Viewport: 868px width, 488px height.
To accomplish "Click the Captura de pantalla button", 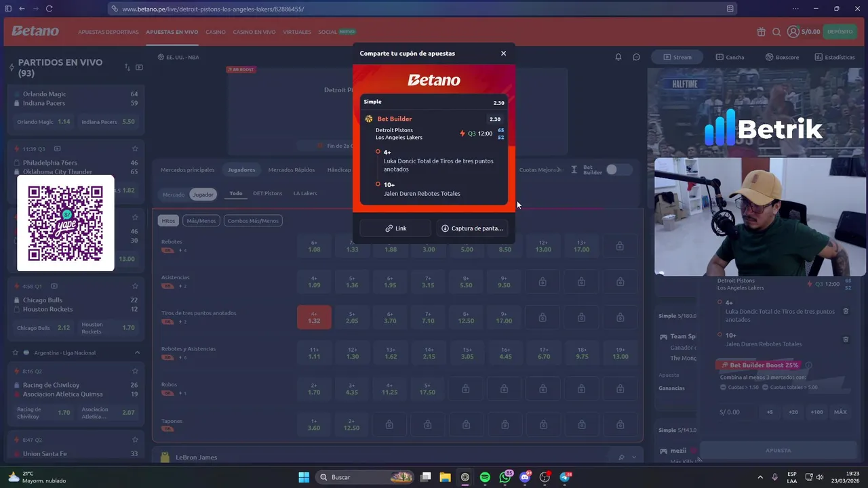I will (x=472, y=228).
